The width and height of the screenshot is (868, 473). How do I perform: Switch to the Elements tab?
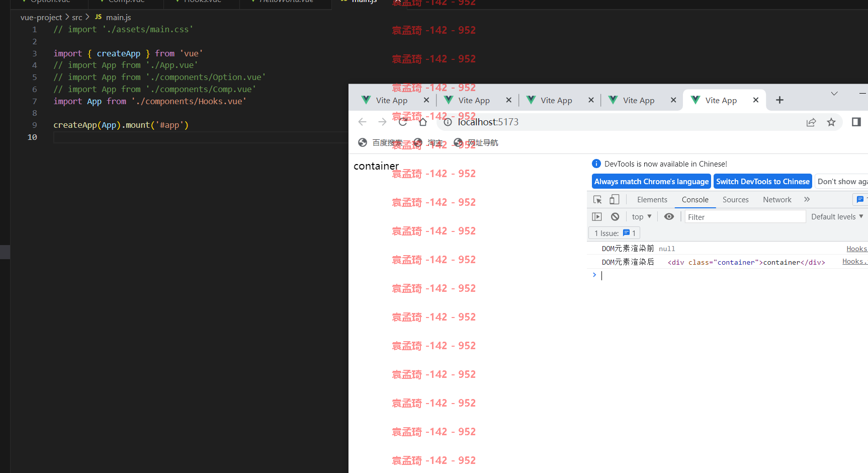tap(652, 200)
